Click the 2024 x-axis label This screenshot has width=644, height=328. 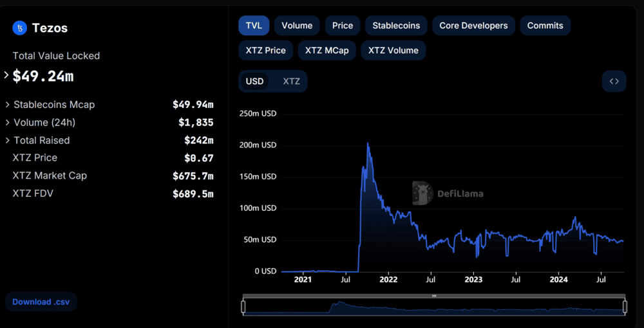558,280
